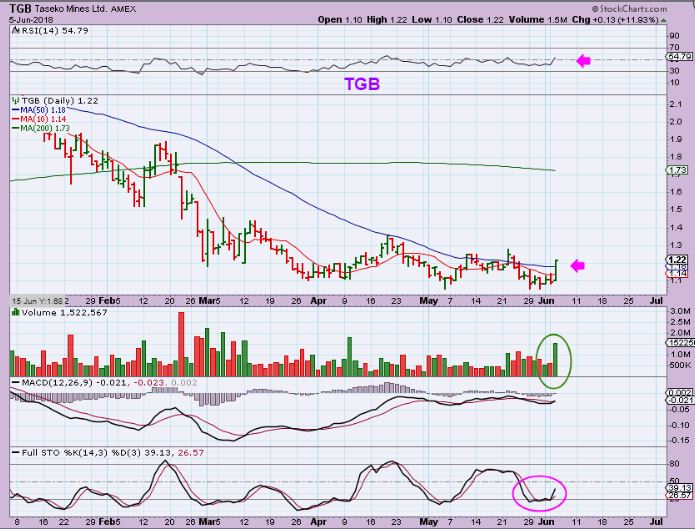Click the 5-Jun-2018 chart date
695x529 pixels.
31,20
